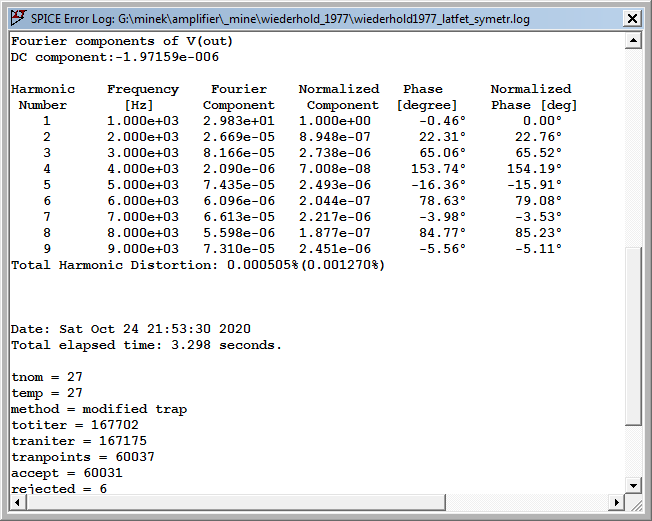Click the vertical scrollbar up arrow

[633, 40]
